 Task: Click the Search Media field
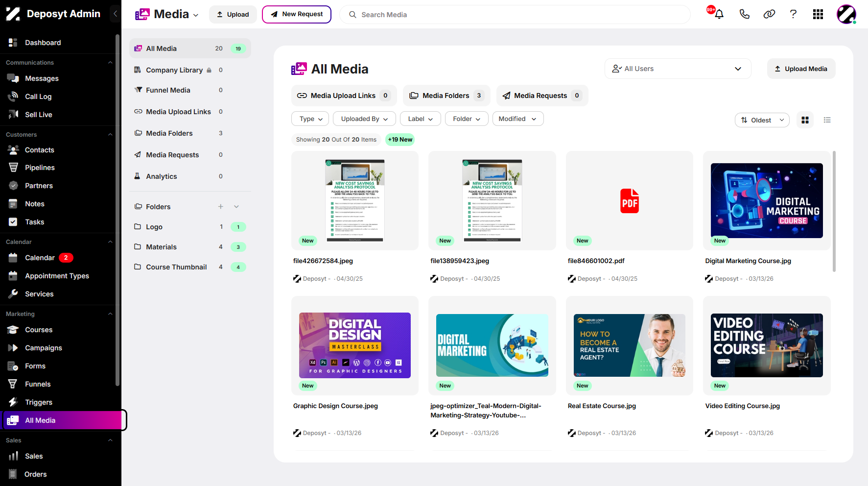(x=515, y=15)
